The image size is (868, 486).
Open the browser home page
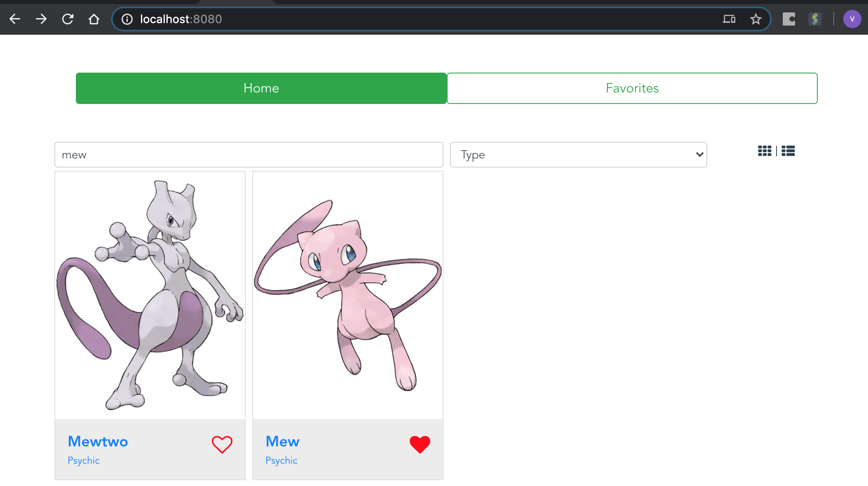pyautogui.click(x=94, y=19)
